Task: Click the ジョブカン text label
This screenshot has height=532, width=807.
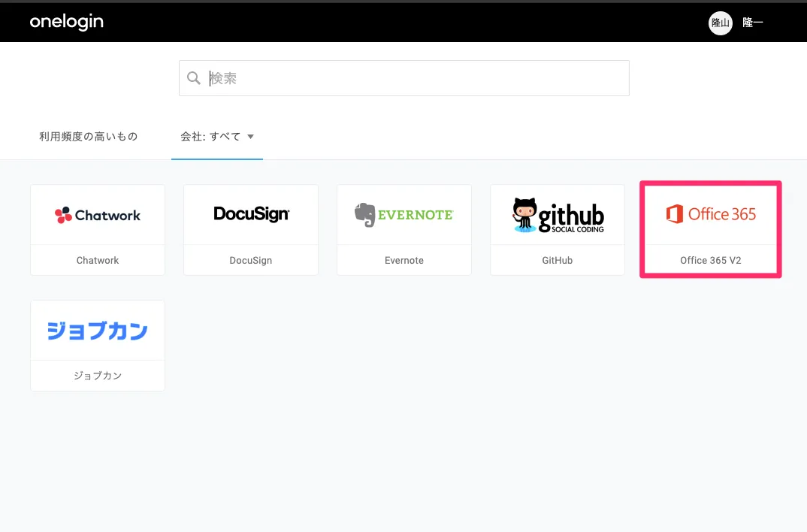Action: [x=98, y=376]
